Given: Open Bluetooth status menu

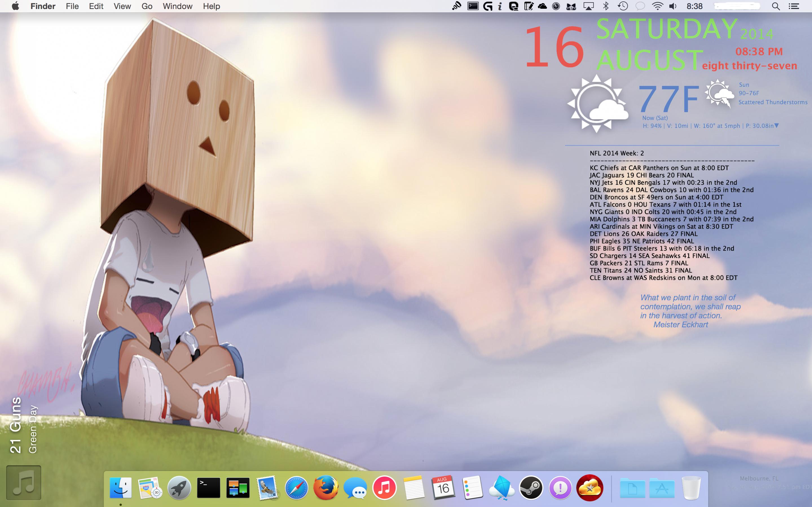Looking at the screenshot, I should coord(606,6).
